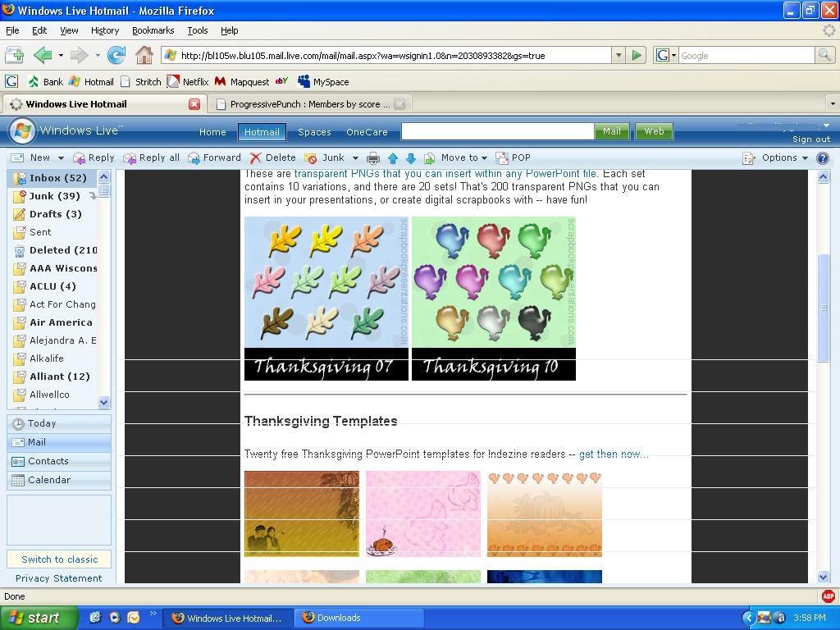840x630 pixels.
Task: Open Hotmail help question mark icon
Action: [822, 158]
